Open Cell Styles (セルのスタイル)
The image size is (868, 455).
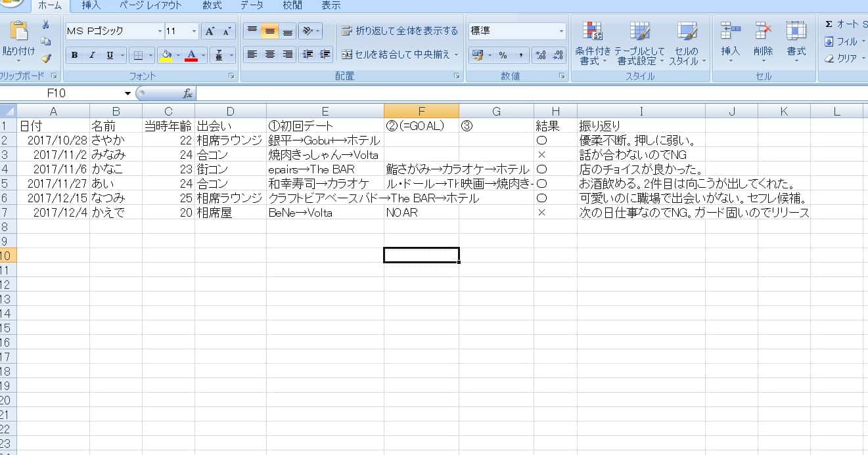tap(687, 43)
